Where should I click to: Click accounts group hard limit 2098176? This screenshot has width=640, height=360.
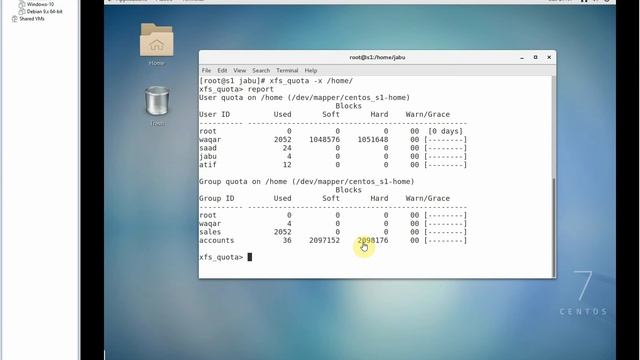[x=373, y=240]
